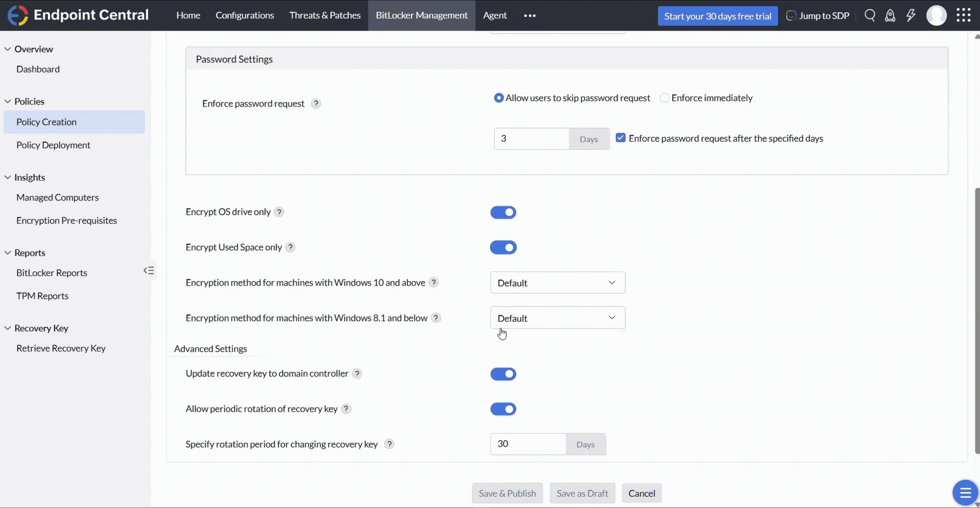Select Enforce immediately option
The height and width of the screenshot is (508, 980).
click(x=665, y=98)
